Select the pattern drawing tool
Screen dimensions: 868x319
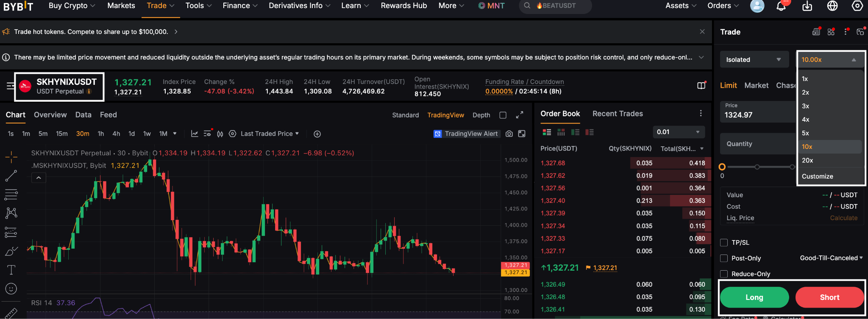(11, 213)
